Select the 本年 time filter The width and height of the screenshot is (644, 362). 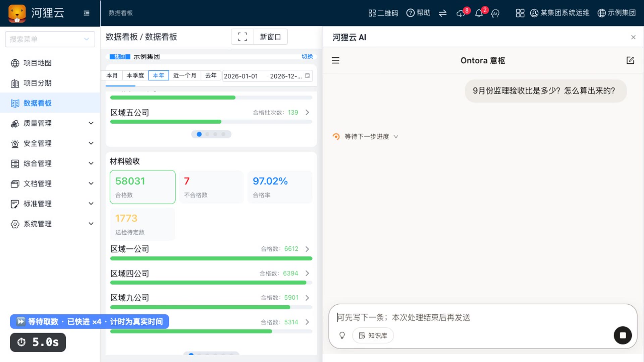[158, 75]
